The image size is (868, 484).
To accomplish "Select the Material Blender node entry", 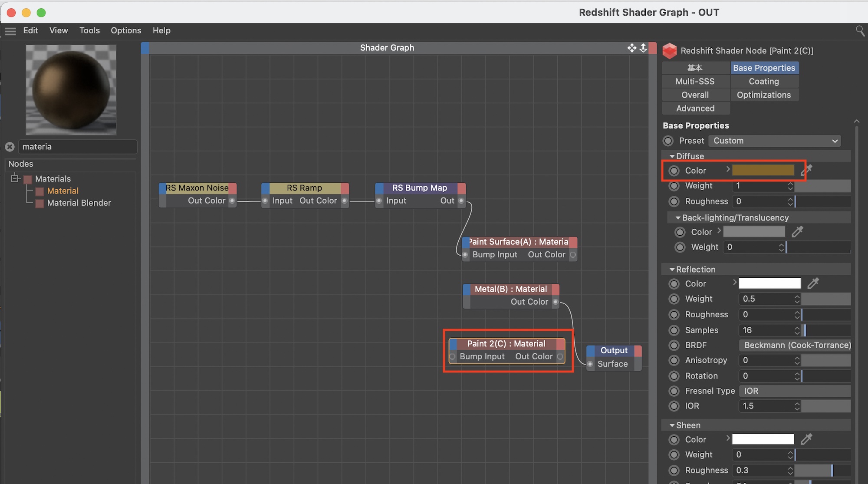I will point(79,203).
